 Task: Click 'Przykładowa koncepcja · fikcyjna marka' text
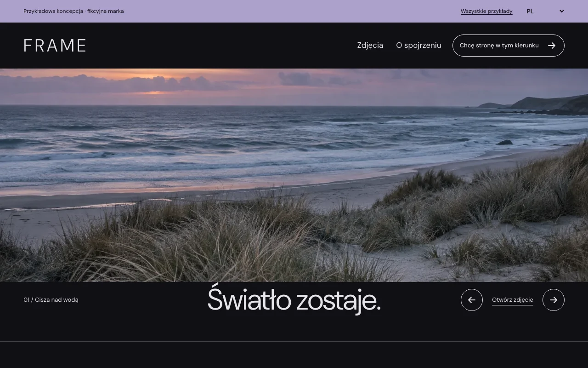[73, 11]
